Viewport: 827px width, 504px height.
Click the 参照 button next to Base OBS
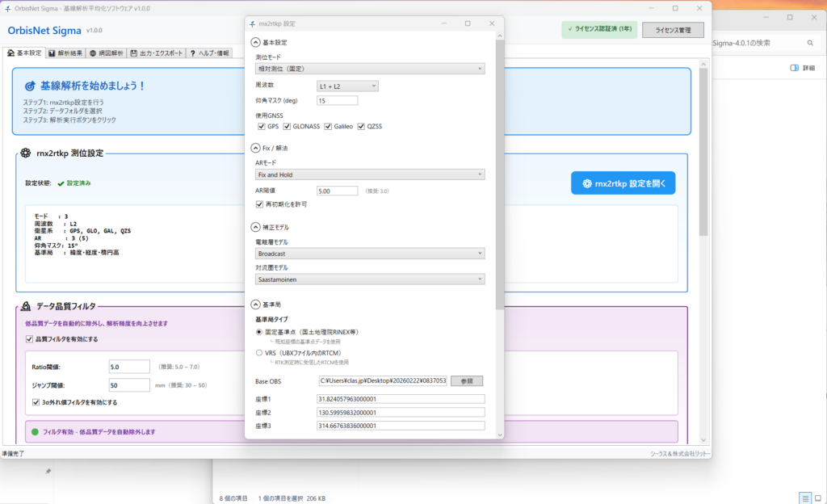[x=466, y=380]
